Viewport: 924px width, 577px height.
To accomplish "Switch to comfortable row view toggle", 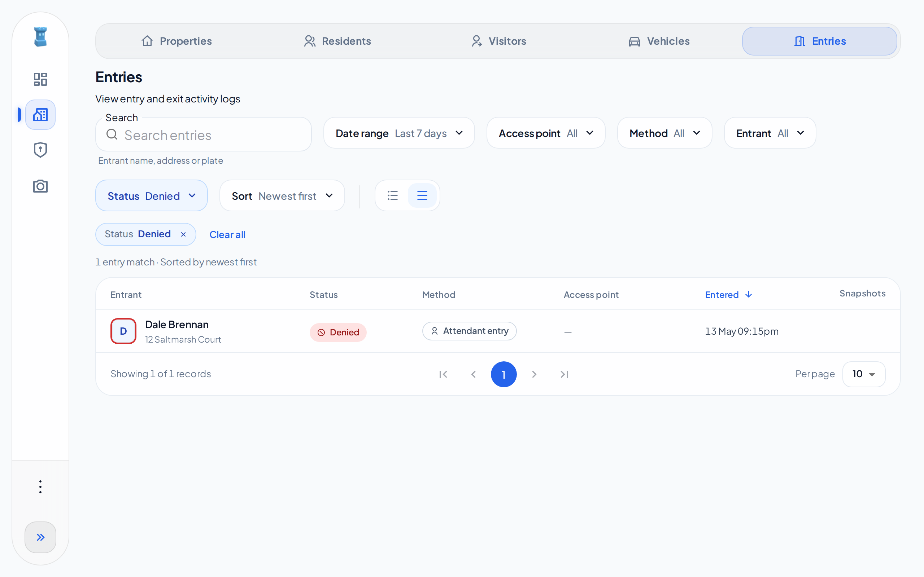I will click(x=422, y=195).
